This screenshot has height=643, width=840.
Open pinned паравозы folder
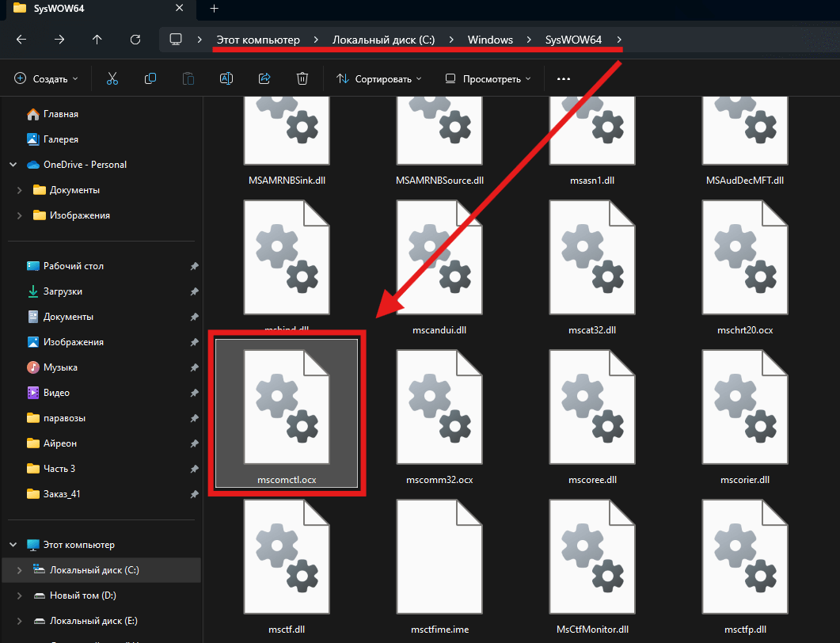click(x=55, y=418)
